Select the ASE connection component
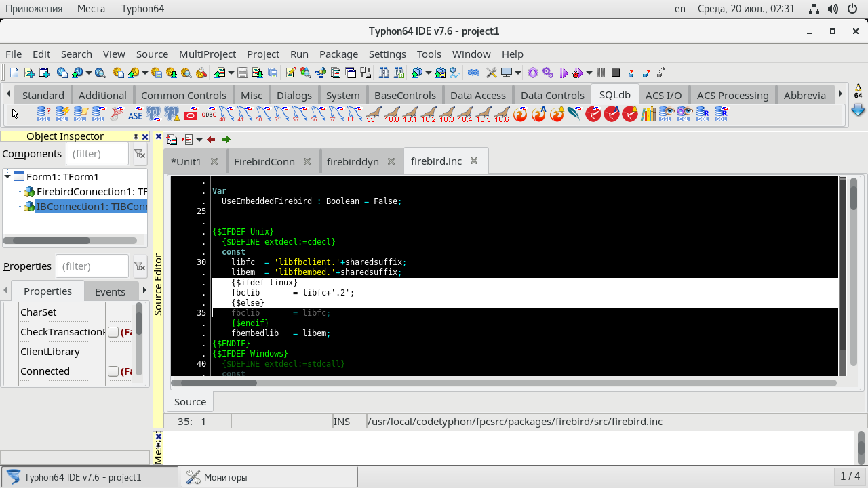 point(135,115)
